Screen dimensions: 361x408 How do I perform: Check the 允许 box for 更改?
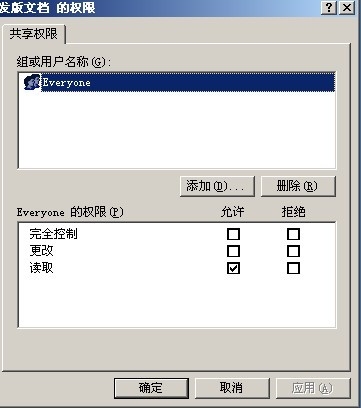point(233,251)
